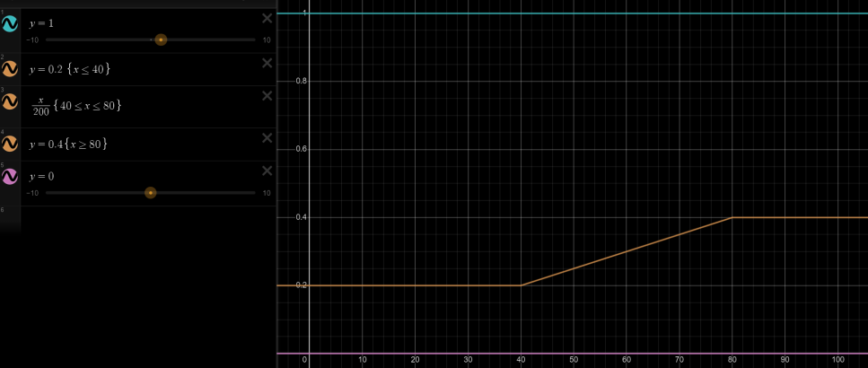Viewport: 868px width, 368px height.
Task: Delete the y = 0.2 {x ≤ 40} expression
Action: 267,63
